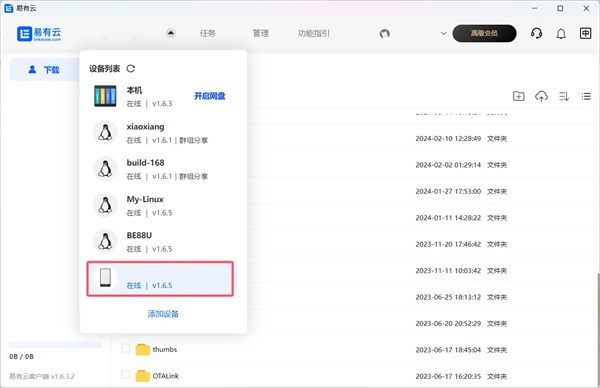600x388 pixels.
Task: Click the 0B / 0B storage text
Action: pyautogui.click(x=21, y=357)
